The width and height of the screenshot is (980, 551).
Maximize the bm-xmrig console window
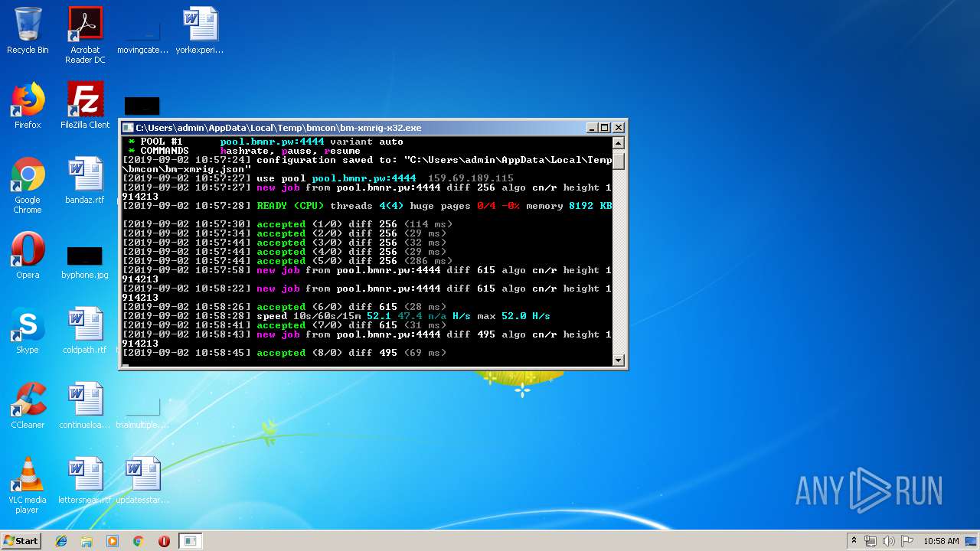tap(605, 128)
